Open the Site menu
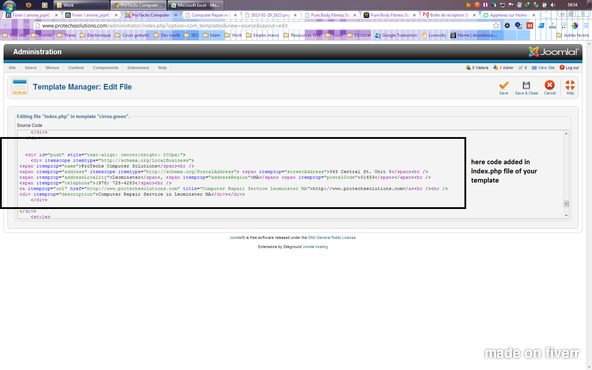Image resolution: width=592 pixels, height=370 pixels. [12, 68]
